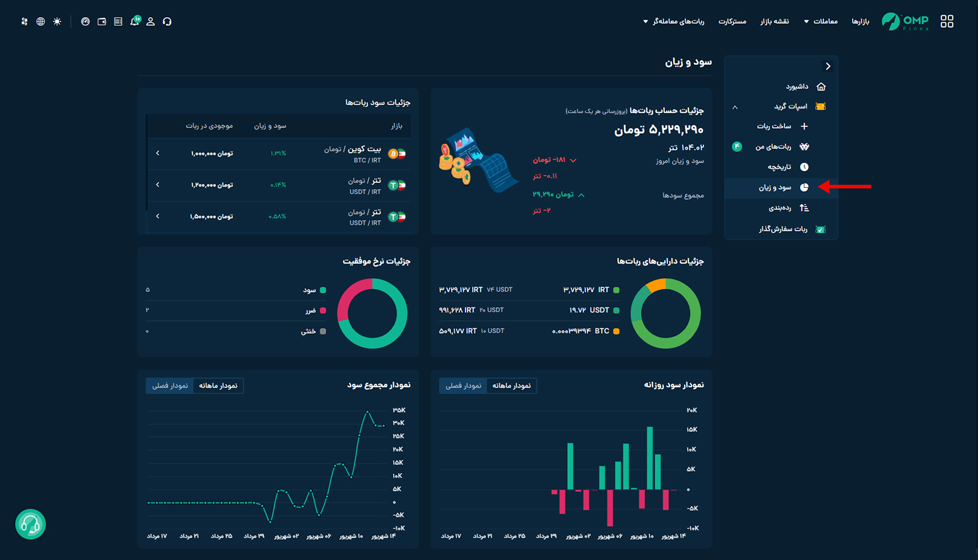Open the user profile icon
The width and height of the screenshot is (978, 560).
[151, 21]
